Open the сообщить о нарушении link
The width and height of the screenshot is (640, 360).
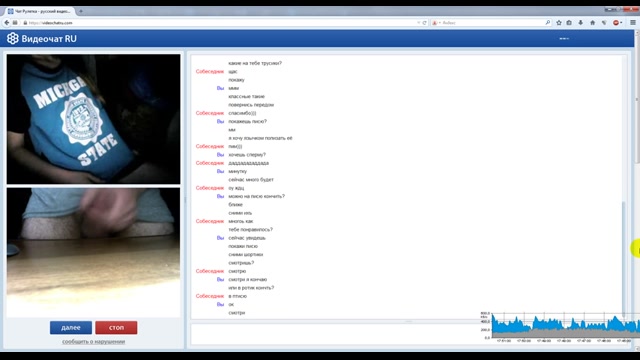coord(93,342)
